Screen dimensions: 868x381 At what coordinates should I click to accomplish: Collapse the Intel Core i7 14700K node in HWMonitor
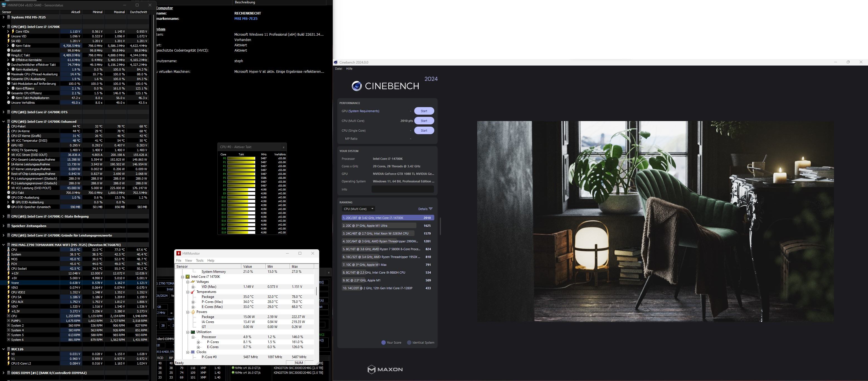[x=182, y=277]
